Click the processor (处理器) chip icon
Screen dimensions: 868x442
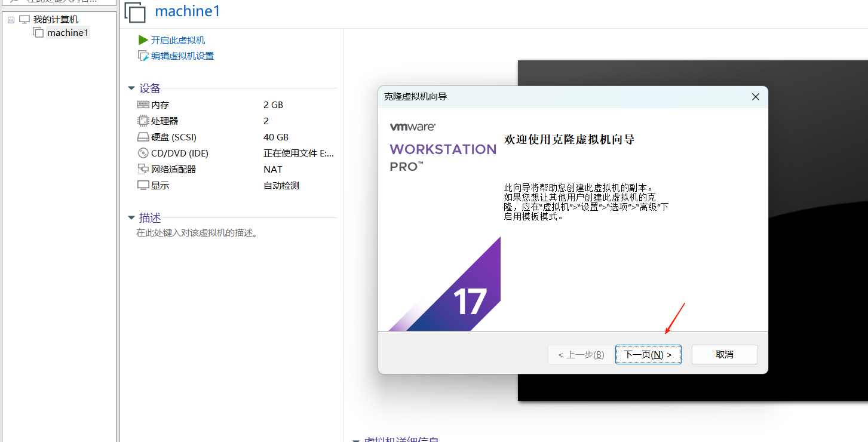tap(143, 121)
